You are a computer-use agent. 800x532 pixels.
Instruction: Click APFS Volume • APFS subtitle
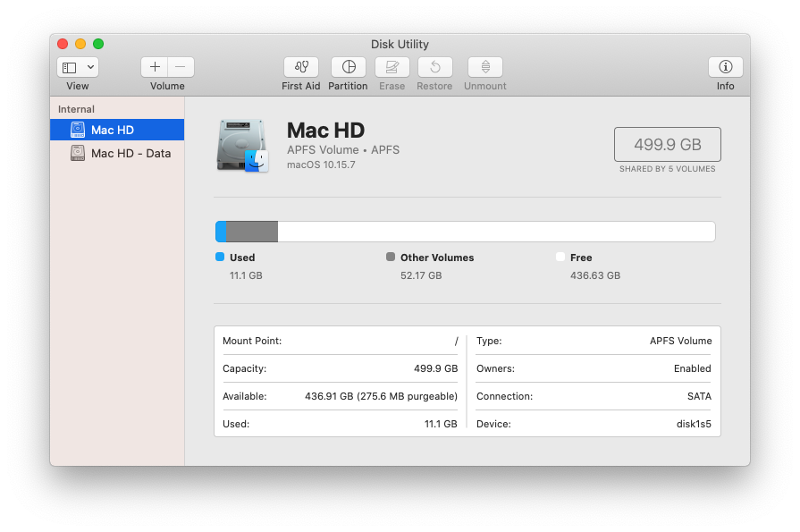343,150
